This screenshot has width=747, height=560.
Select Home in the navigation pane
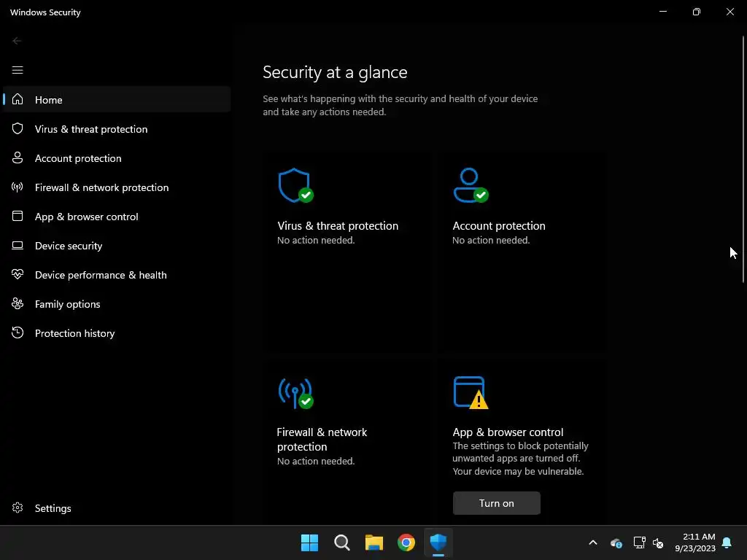(x=117, y=99)
